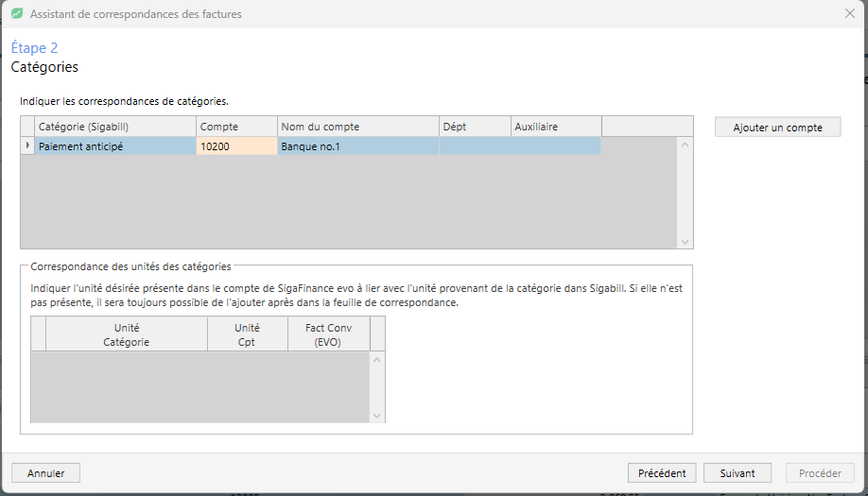Advance with the Suivant button
The width and height of the screenshot is (868, 496).
pos(738,473)
